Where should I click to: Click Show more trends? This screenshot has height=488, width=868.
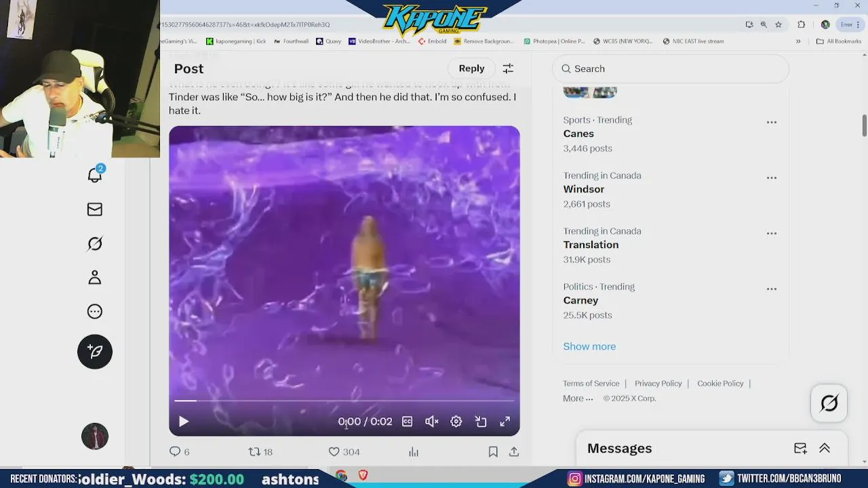point(589,346)
